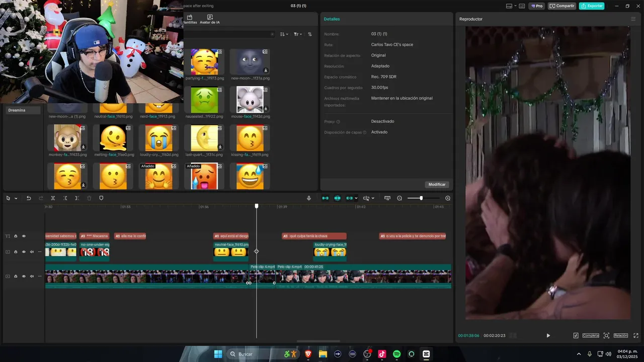Zoom out the timeline with minus icon
644x362 pixels.
pos(399,198)
